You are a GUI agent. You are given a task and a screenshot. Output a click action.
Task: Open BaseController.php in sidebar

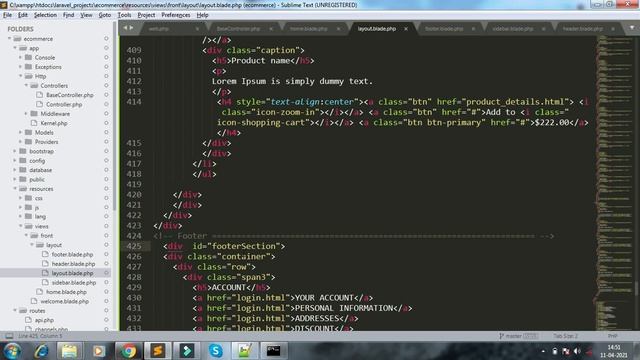tap(70, 95)
